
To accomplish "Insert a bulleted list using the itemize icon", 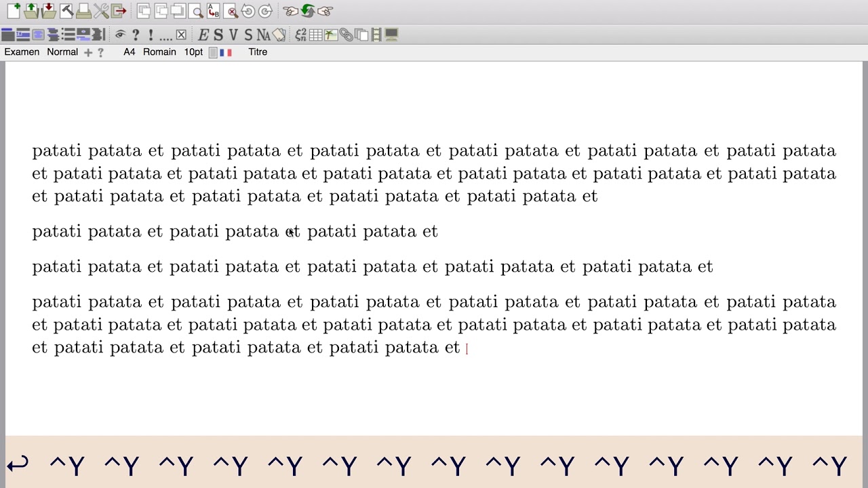I will (x=68, y=35).
